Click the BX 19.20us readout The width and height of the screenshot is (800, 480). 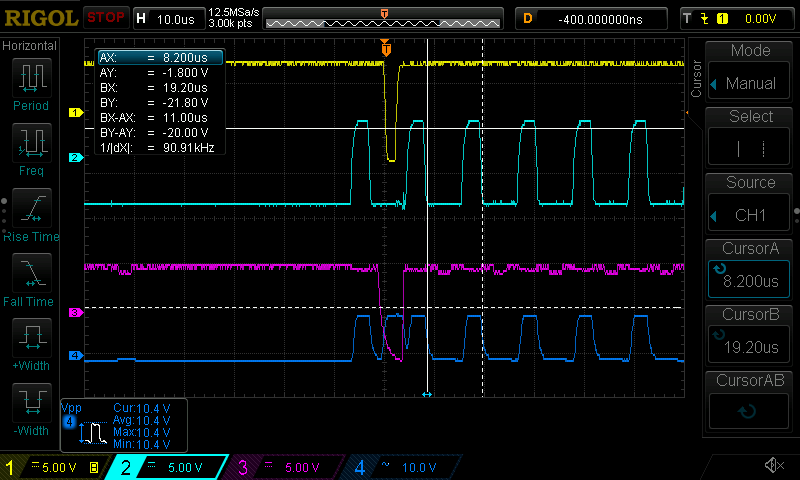(x=154, y=88)
